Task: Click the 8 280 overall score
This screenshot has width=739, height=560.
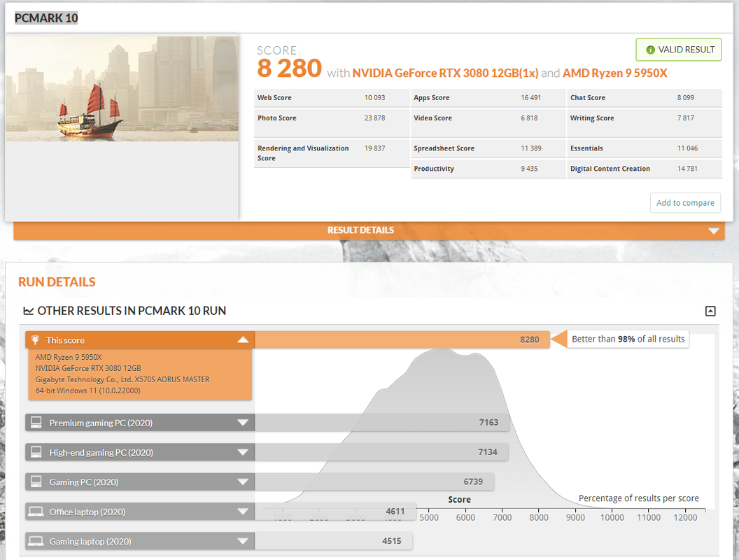Action: (x=290, y=69)
